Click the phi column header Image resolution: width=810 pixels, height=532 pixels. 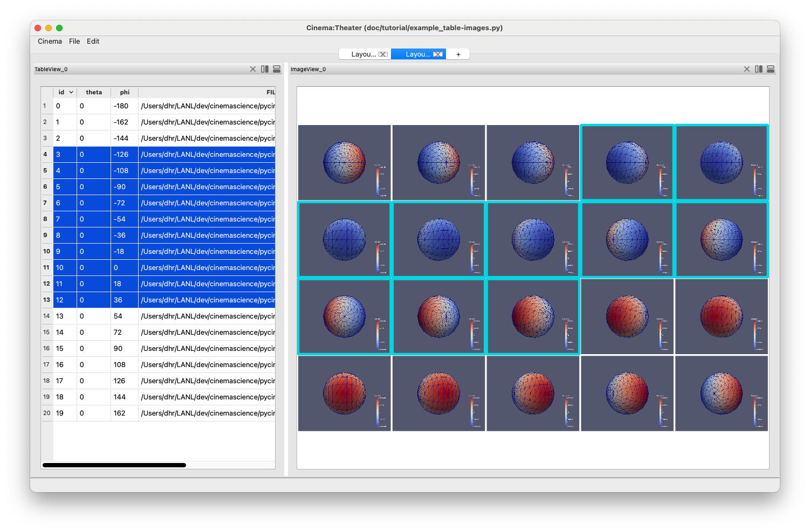125,92
